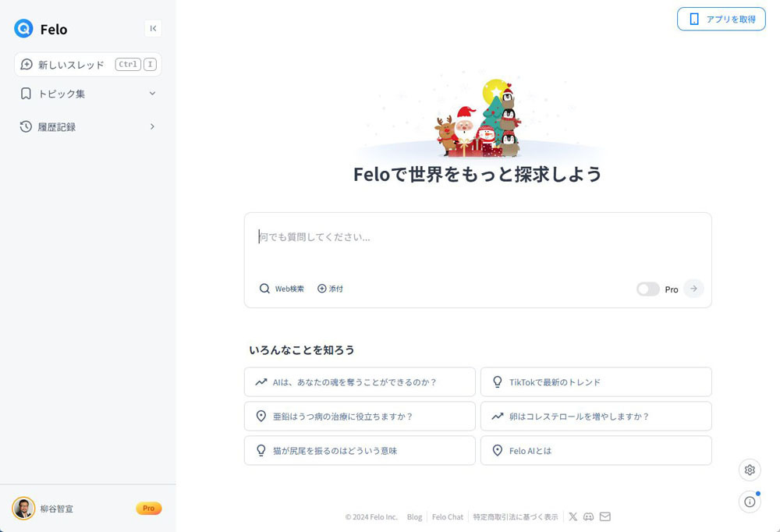The width and height of the screenshot is (780, 532).
Task: Click the Feloで世界をもっと探求しよう headline
Action: [477, 174]
